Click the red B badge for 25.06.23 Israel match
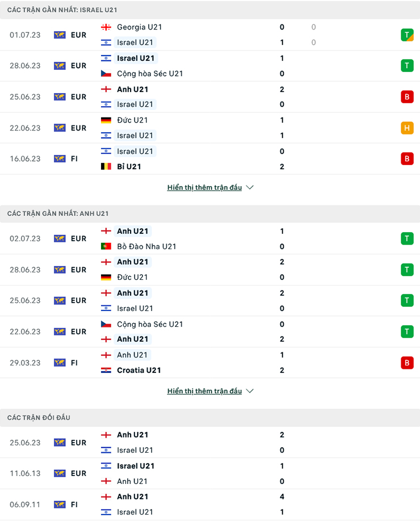420x522 pixels. point(406,96)
